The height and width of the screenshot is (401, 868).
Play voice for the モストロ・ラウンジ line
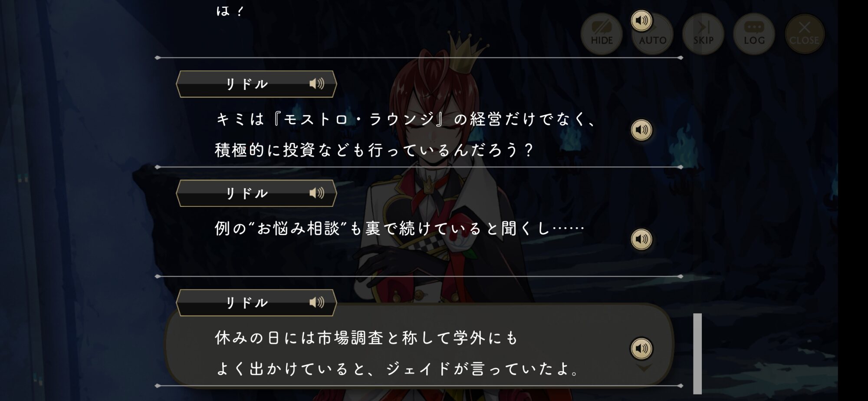[x=641, y=129]
